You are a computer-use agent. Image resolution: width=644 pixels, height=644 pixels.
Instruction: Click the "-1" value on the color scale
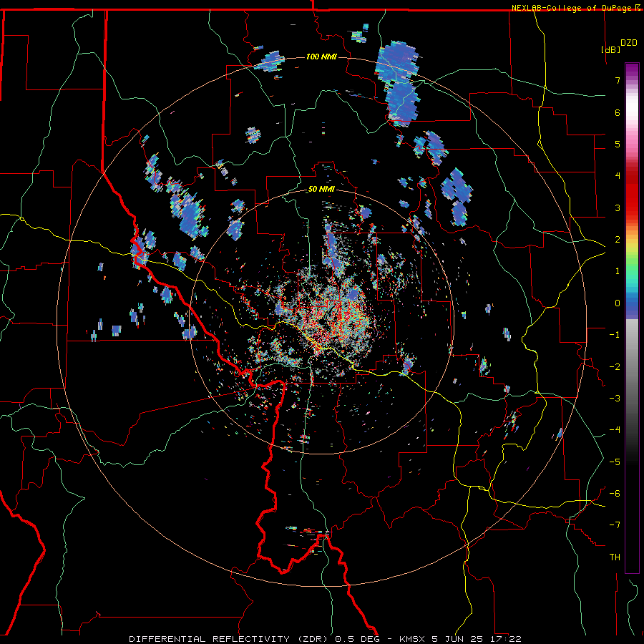pyautogui.click(x=615, y=335)
